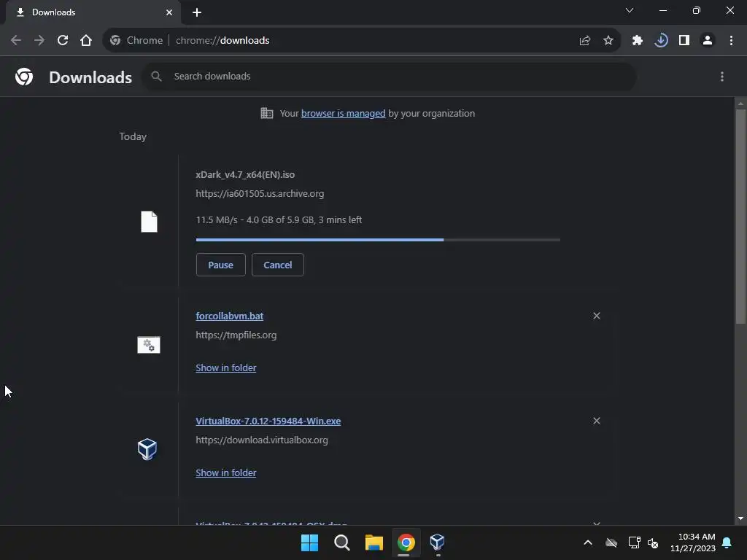
Task: Click the VirtualBox installer cube icon
Action: click(x=147, y=449)
